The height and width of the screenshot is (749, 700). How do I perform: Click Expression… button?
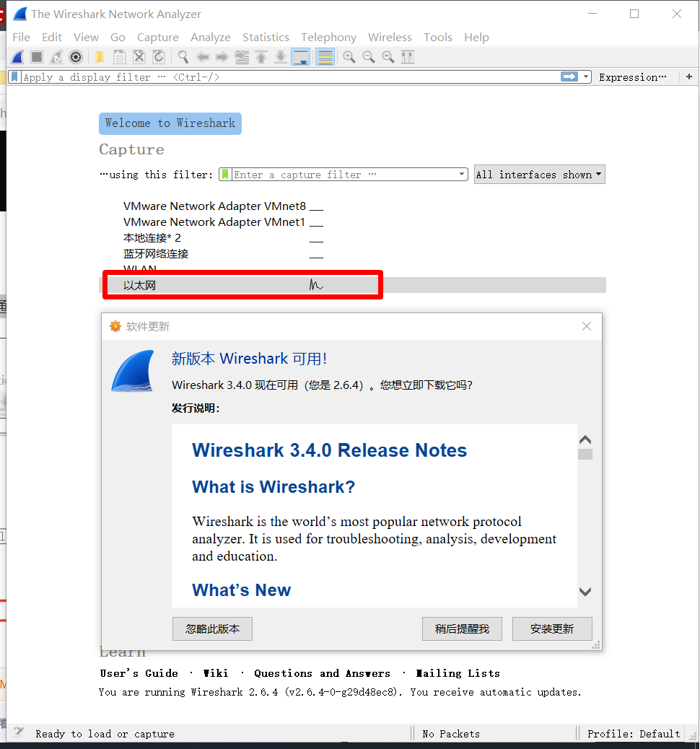[633, 77]
